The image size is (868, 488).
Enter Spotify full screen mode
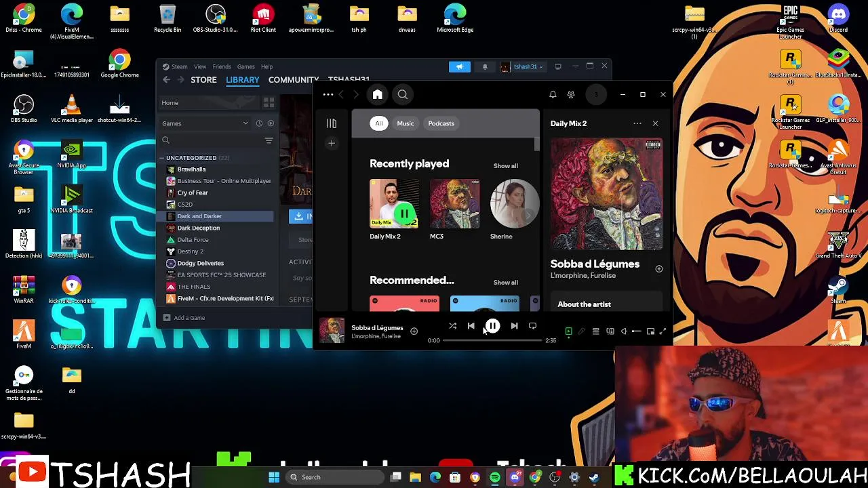point(663,331)
